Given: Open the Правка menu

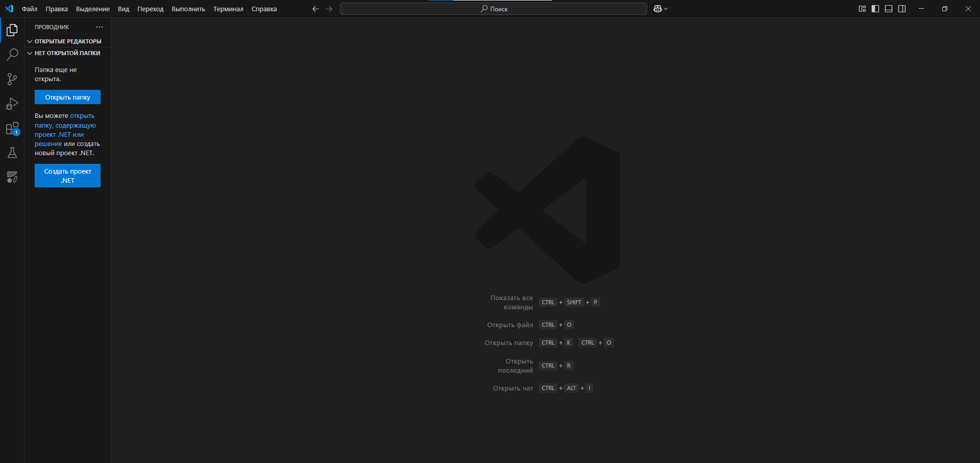Looking at the screenshot, I should pos(57,9).
